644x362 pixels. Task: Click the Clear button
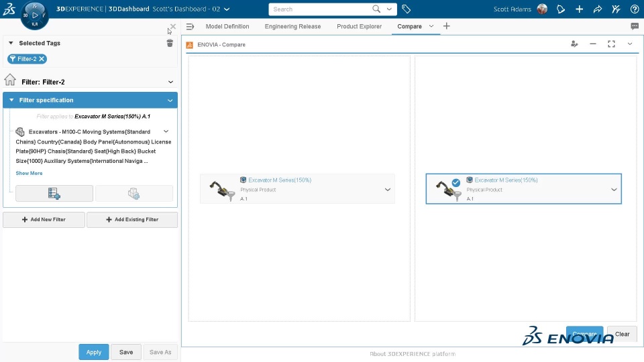[x=623, y=334]
